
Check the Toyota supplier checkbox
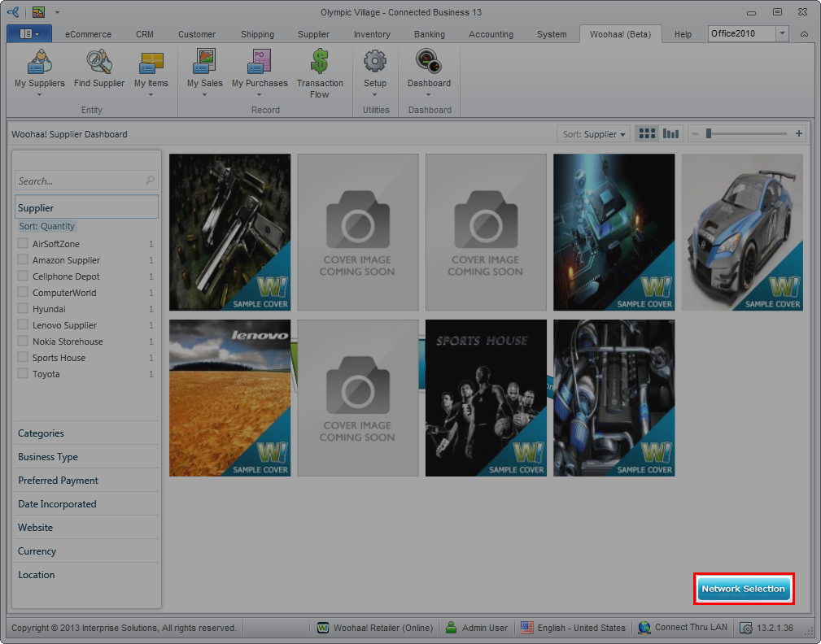pyautogui.click(x=23, y=373)
